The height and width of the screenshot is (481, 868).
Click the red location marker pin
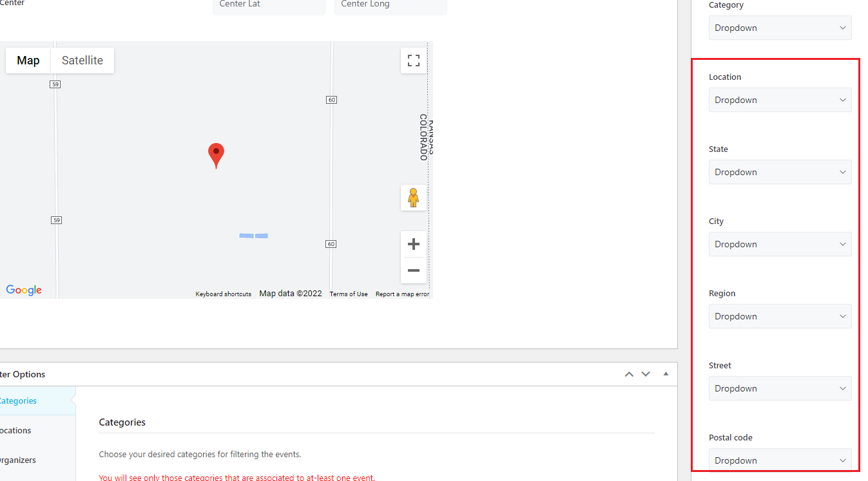click(x=216, y=155)
